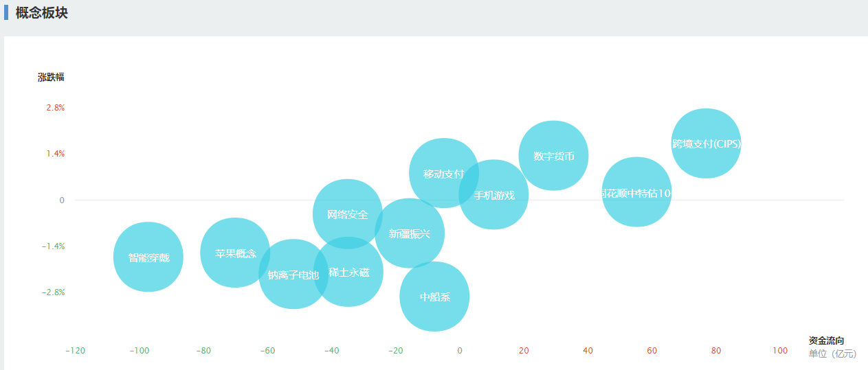Click the 中船系 bubble

coord(434,297)
